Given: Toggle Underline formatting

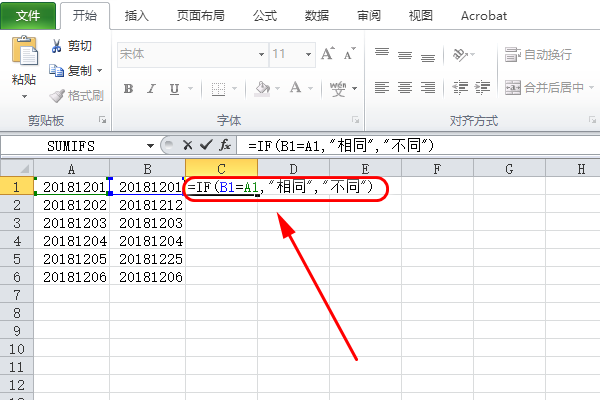Looking at the screenshot, I should [174, 89].
